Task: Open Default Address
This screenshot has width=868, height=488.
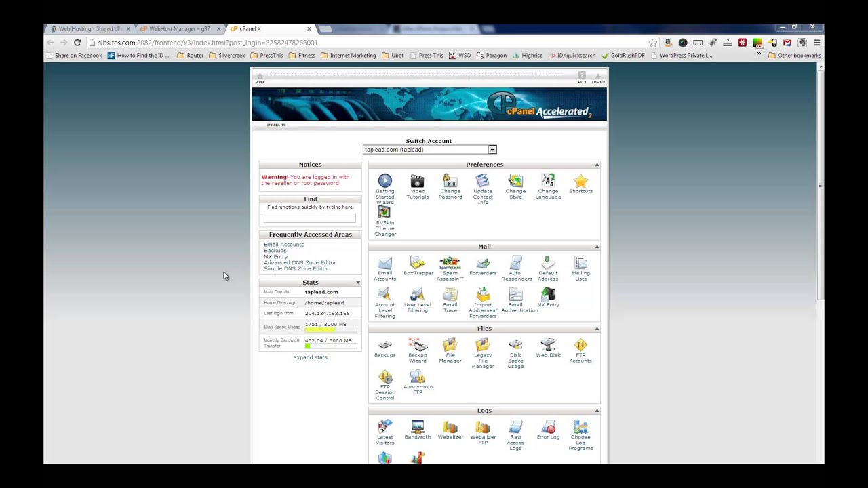Action: point(548,263)
